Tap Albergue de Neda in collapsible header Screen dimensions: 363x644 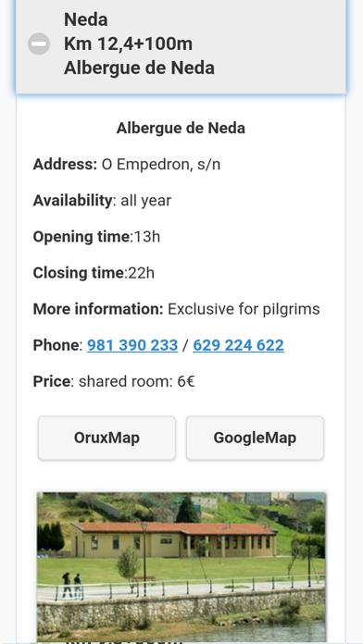[x=139, y=68]
